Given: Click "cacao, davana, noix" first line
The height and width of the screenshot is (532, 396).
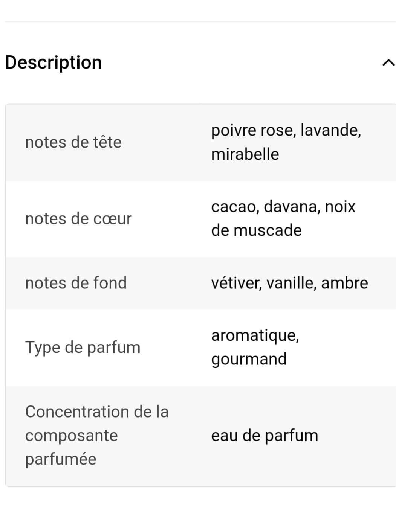Looking at the screenshot, I should pyautogui.click(x=283, y=207).
